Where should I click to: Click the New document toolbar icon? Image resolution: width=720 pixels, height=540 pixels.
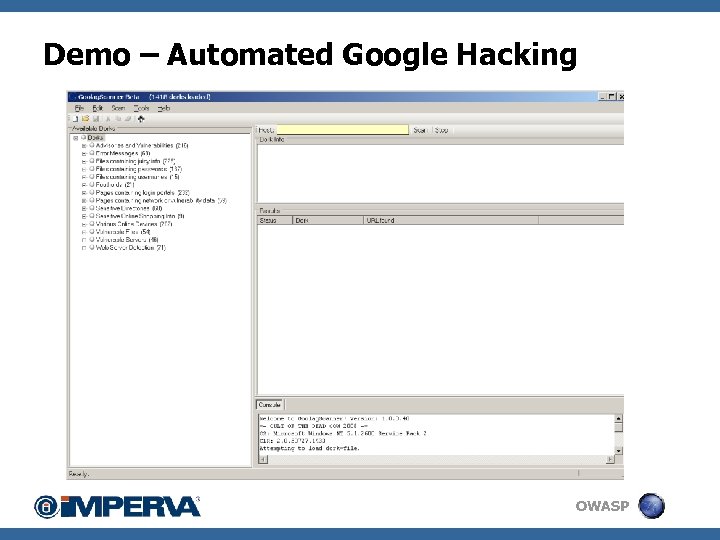point(75,119)
